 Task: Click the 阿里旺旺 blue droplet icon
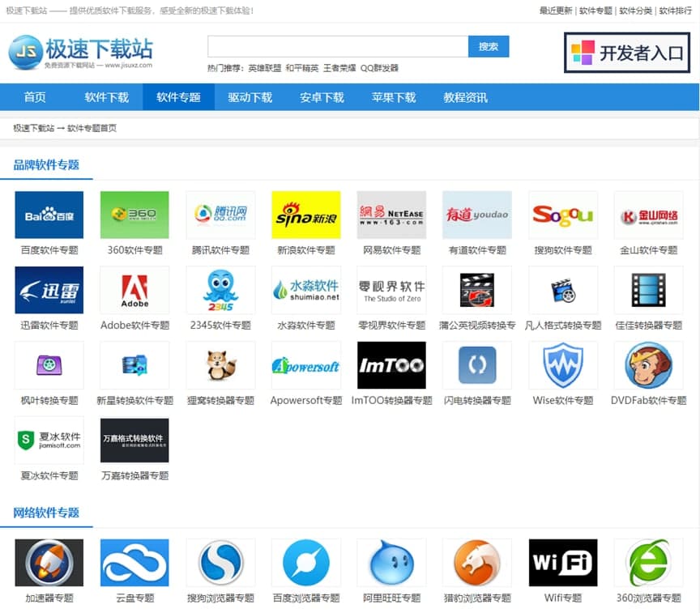coord(391,563)
